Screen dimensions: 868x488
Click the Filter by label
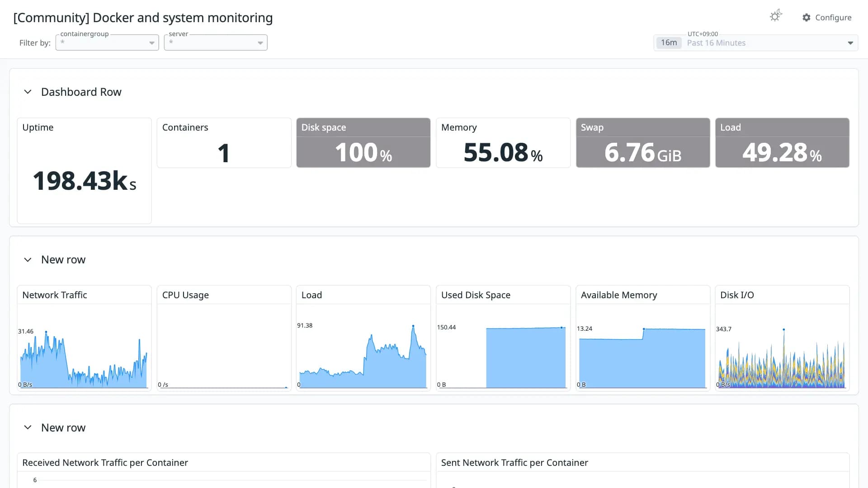[35, 43]
